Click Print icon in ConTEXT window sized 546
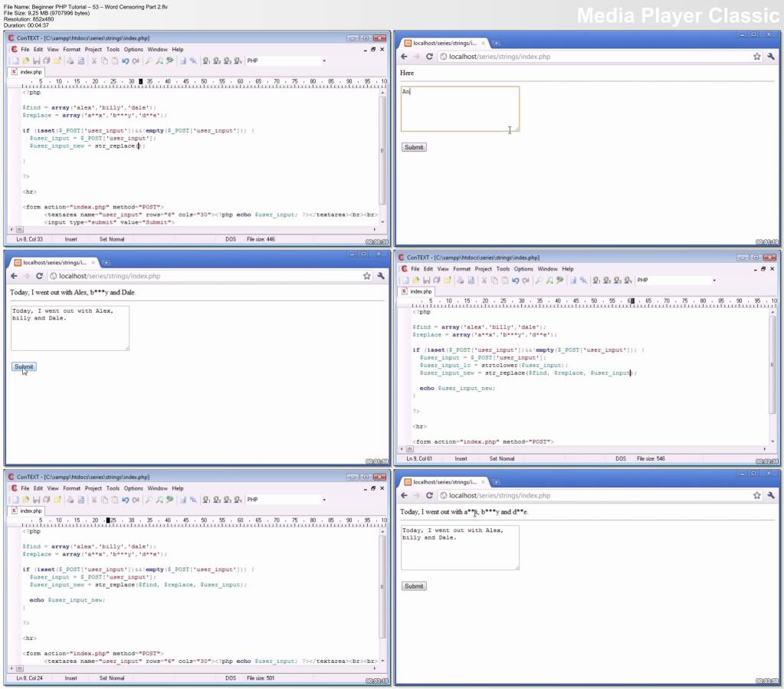This screenshot has width=784, height=689. pos(460,281)
